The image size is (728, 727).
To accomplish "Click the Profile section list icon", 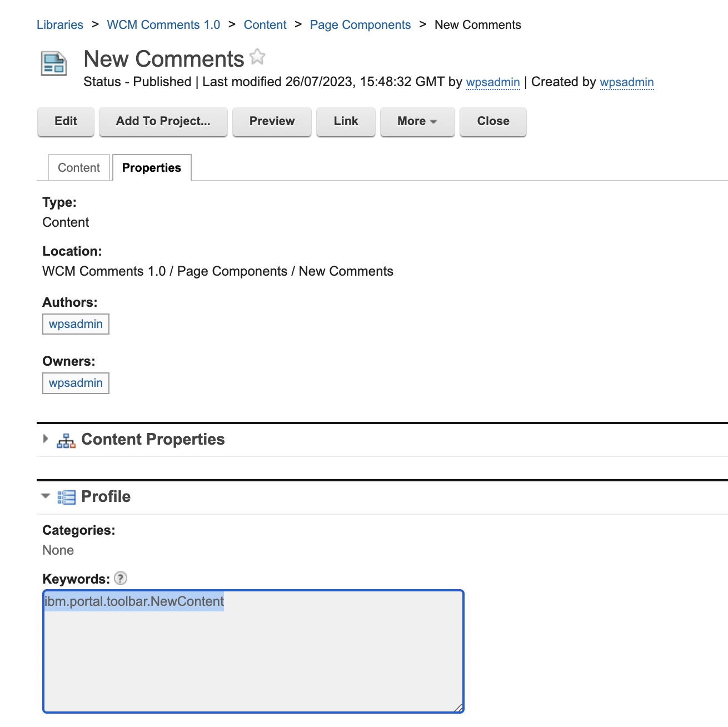I will click(x=66, y=496).
